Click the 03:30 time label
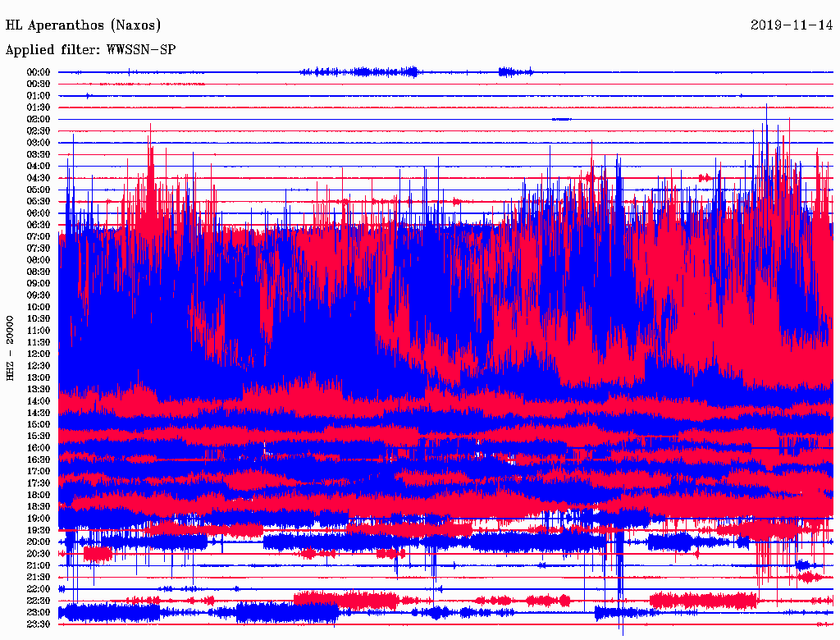Screen dimensions: 840x640 point(39,154)
